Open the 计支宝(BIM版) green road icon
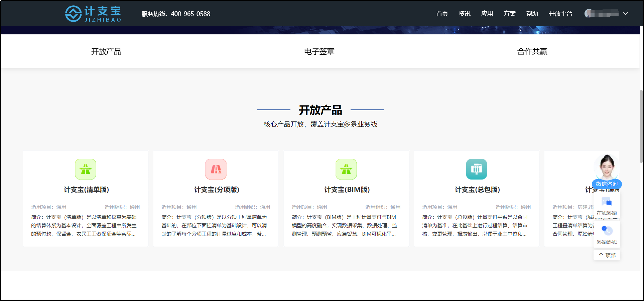 346,169
